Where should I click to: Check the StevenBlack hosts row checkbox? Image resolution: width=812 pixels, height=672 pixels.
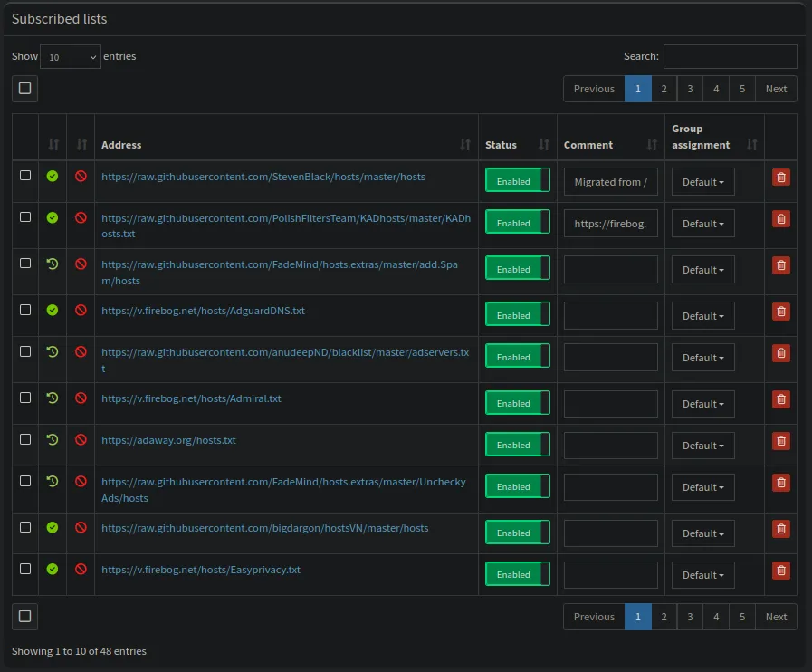[x=24, y=175]
